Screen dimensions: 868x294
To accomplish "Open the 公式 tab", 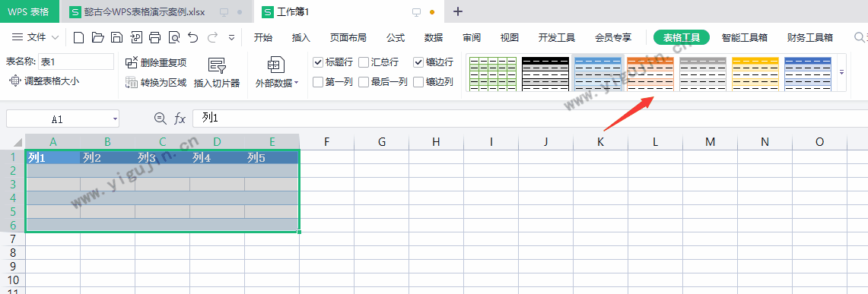I will pyautogui.click(x=396, y=37).
